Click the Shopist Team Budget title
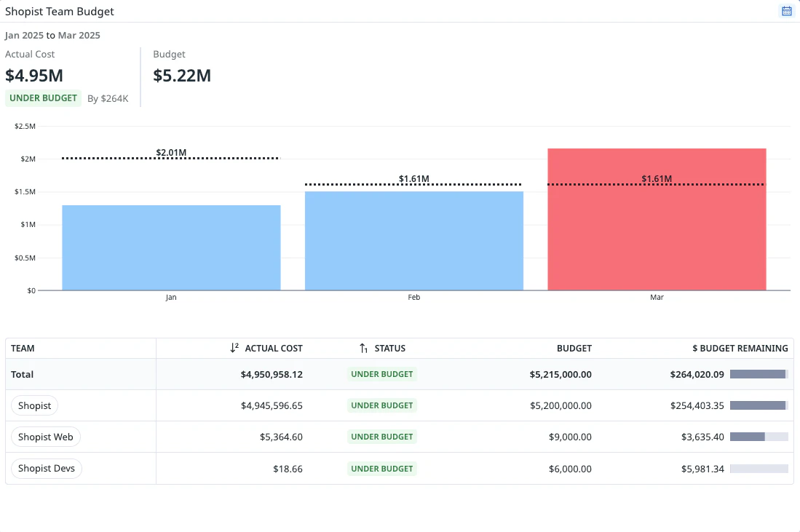The image size is (800, 532). 60,11
